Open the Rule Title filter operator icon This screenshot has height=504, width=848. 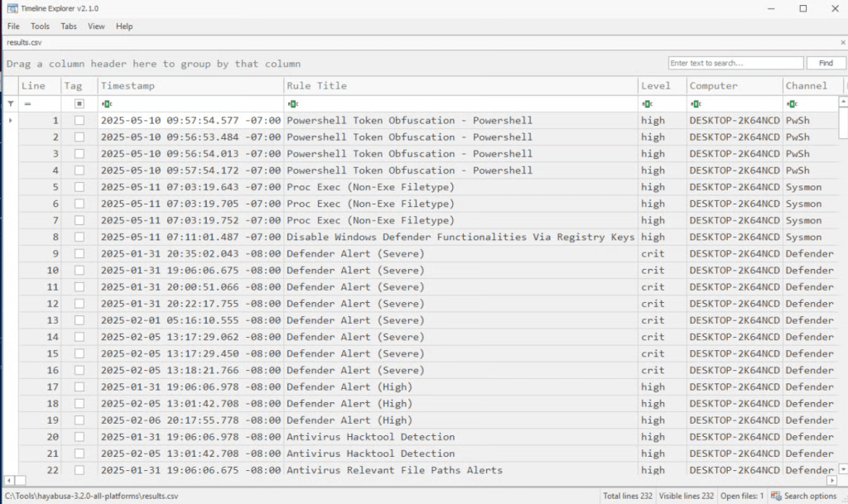tap(292, 104)
